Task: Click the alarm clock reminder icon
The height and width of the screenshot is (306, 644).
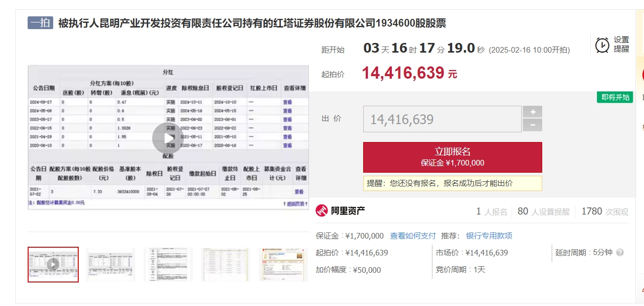Action: point(602,45)
